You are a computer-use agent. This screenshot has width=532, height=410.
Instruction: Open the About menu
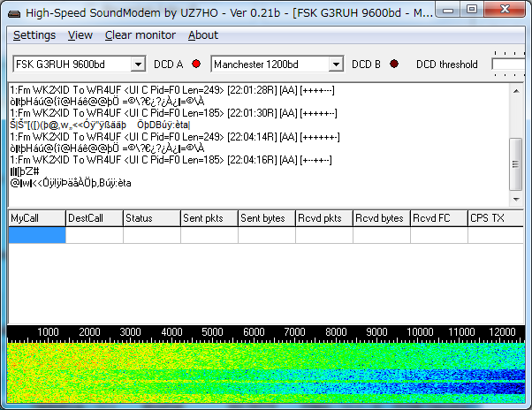203,35
